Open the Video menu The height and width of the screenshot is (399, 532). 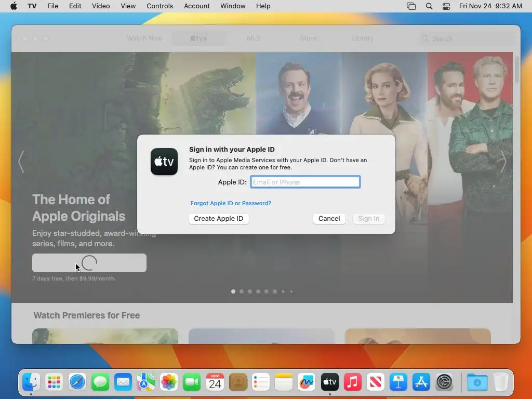coord(101,6)
